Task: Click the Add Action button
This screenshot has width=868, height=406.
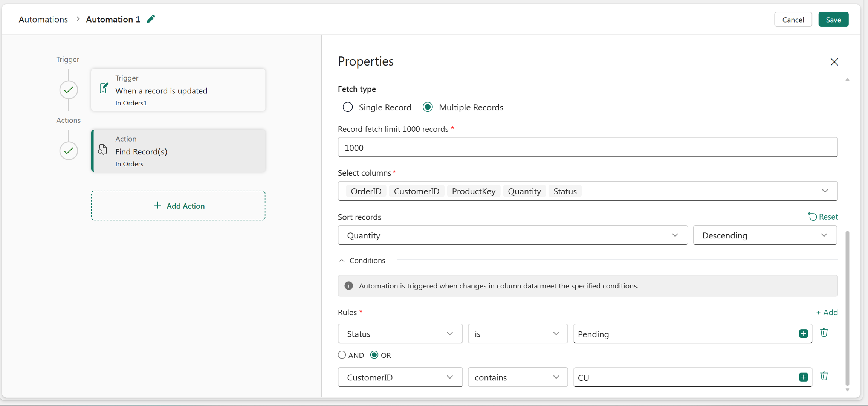Action: (x=178, y=206)
